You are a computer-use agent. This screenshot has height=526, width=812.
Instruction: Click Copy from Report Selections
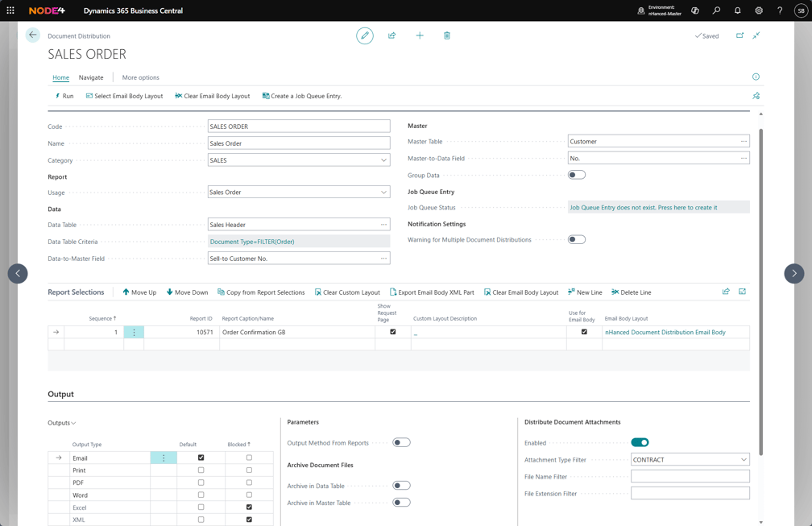coord(261,292)
